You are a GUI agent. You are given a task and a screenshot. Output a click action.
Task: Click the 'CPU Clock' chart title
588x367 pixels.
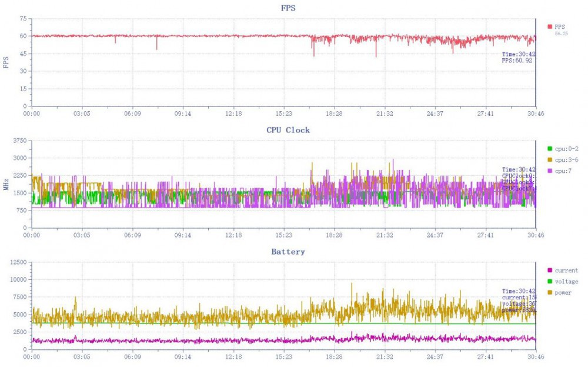pos(288,130)
